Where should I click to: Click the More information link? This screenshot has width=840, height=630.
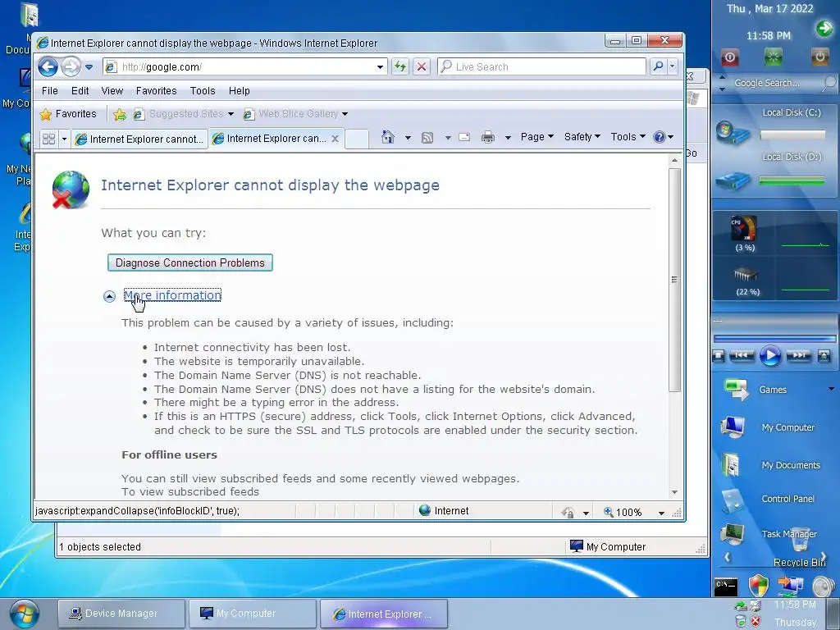[172, 295]
